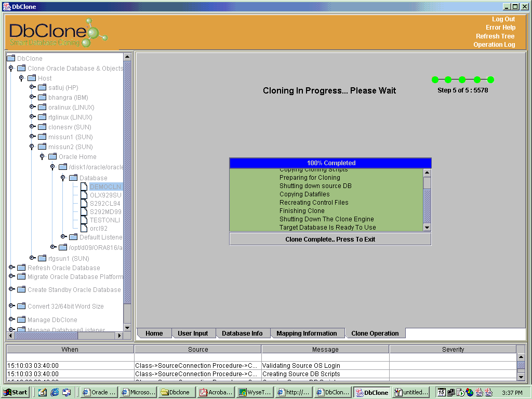Collapse the Clone Oracle Database & Objects node
Screen dimensions: 532x399
click(11, 68)
